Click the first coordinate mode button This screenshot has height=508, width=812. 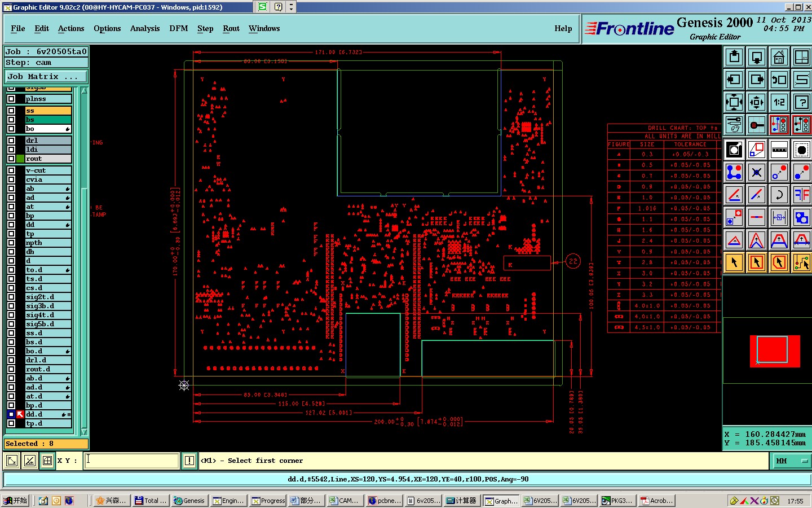12,461
